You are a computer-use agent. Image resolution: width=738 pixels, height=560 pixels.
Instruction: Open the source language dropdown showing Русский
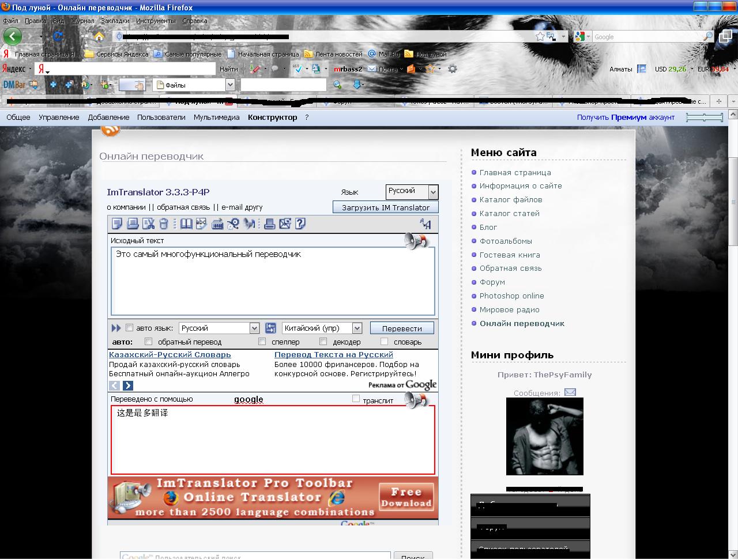(x=219, y=328)
